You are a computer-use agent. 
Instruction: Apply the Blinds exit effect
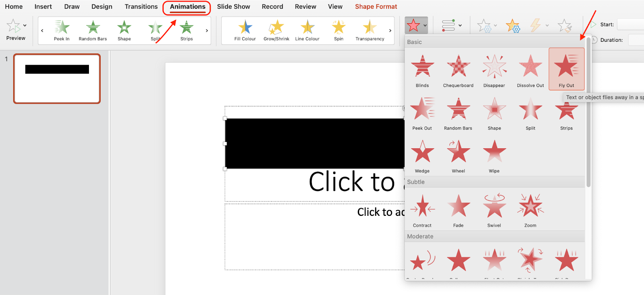point(422,70)
